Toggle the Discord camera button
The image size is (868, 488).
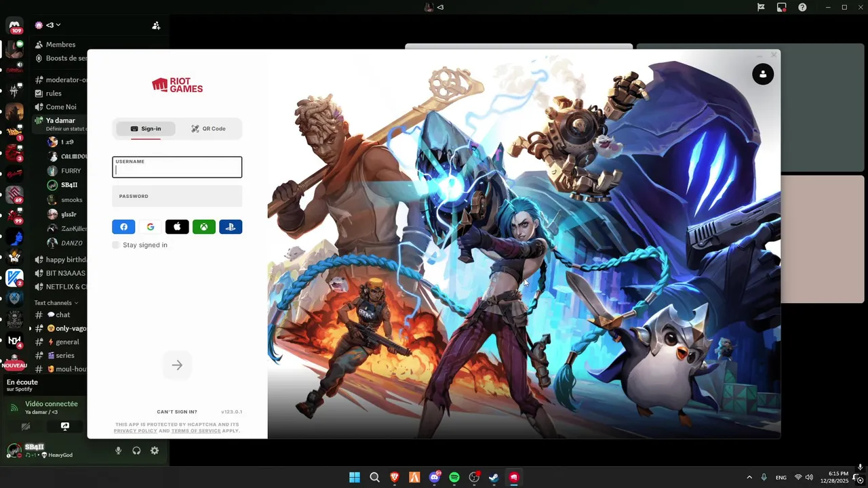pyautogui.click(x=26, y=426)
